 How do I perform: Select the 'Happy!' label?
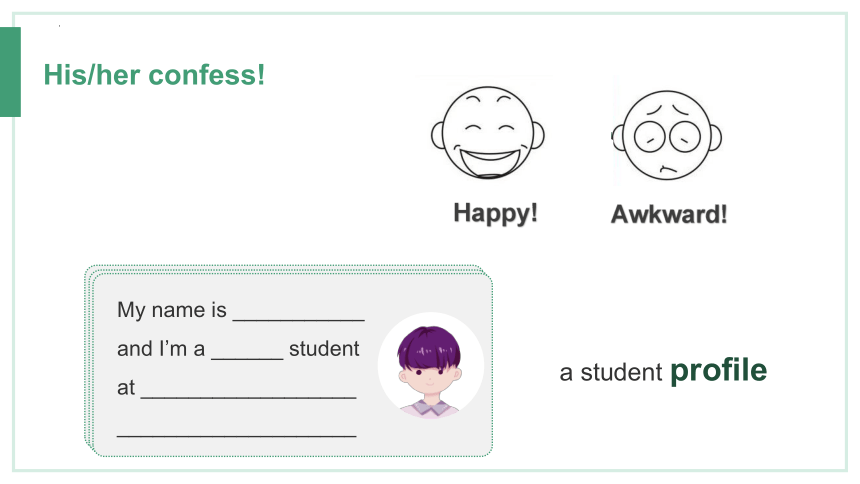(x=495, y=213)
